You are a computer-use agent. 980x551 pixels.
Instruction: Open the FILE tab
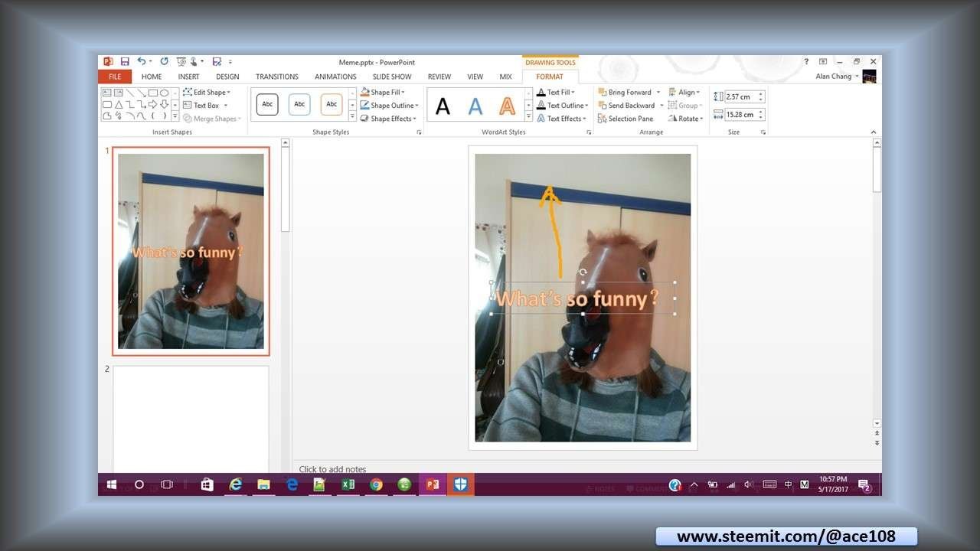pos(115,77)
